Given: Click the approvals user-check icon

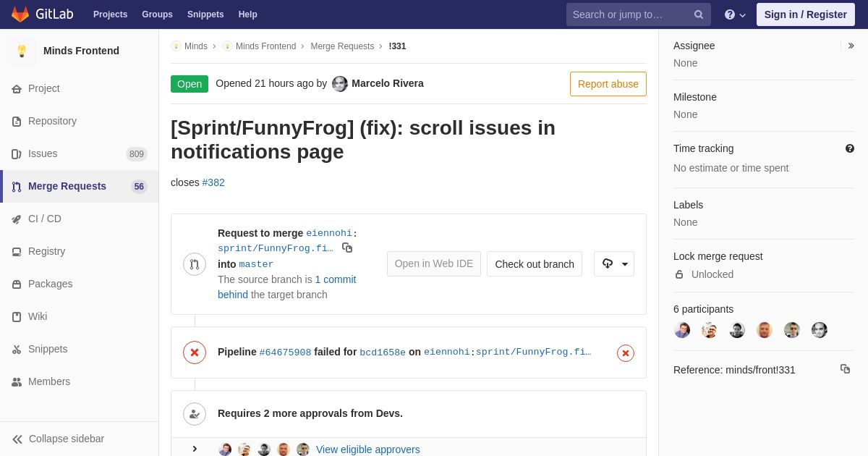Looking at the screenshot, I should coord(195,414).
